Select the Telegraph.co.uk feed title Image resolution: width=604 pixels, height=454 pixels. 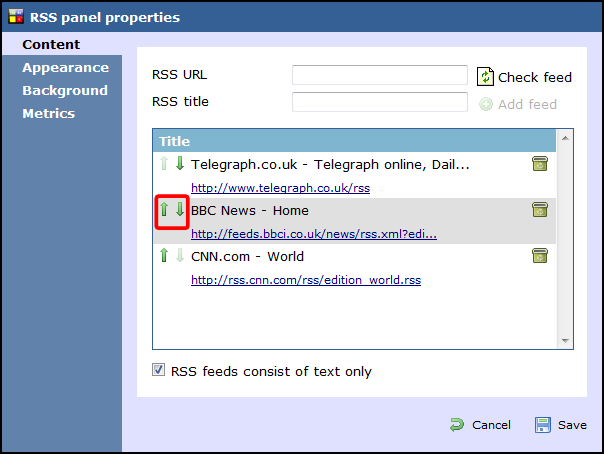[330, 165]
